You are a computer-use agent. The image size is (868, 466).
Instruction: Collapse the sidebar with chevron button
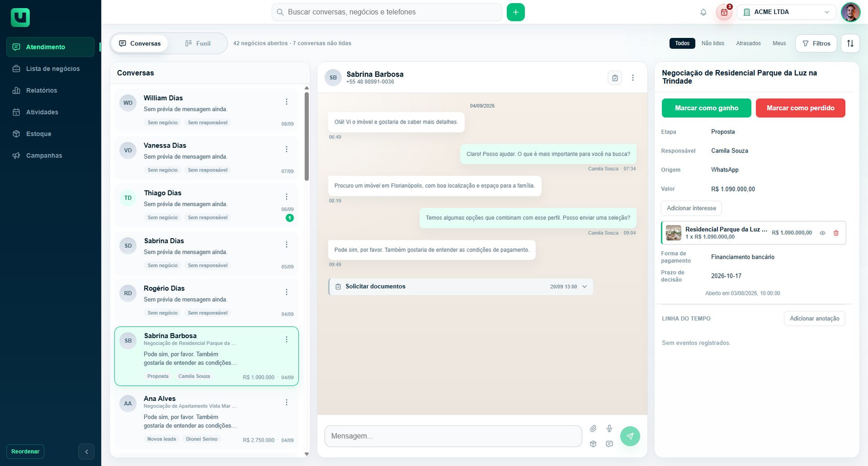(x=86, y=451)
